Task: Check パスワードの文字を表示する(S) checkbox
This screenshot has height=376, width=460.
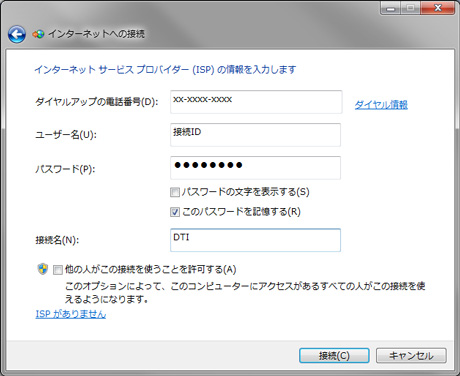Action: [x=175, y=192]
